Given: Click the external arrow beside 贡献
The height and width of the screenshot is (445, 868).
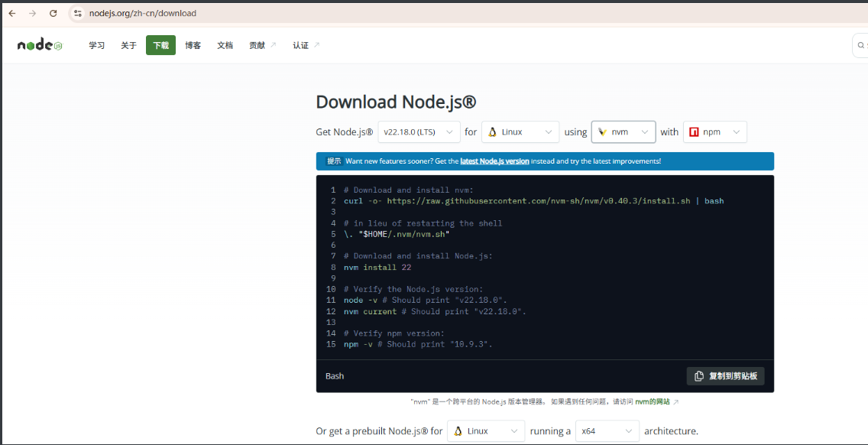Looking at the screenshot, I should pyautogui.click(x=272, y=45).
